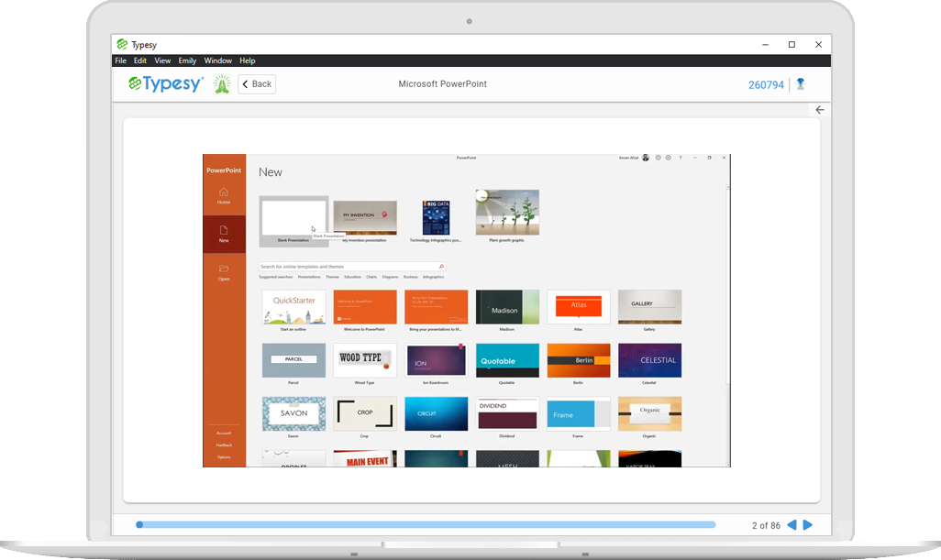Click the Back button
Screen dimensions: 941x560
tap(257, 84)
